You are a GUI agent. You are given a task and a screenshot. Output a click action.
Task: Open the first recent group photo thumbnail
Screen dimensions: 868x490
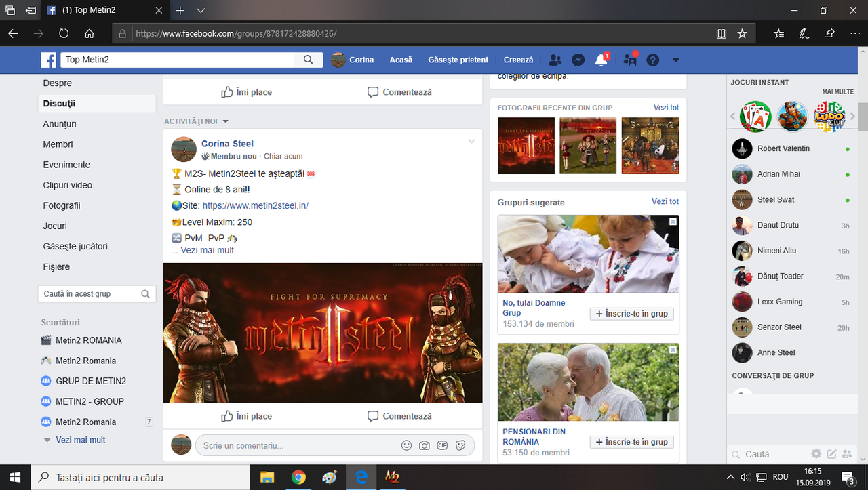click(526, 146)
